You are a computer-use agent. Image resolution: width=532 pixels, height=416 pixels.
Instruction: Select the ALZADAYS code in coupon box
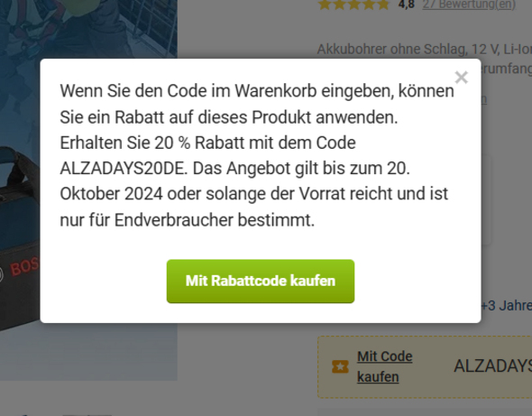pos(492,366)
